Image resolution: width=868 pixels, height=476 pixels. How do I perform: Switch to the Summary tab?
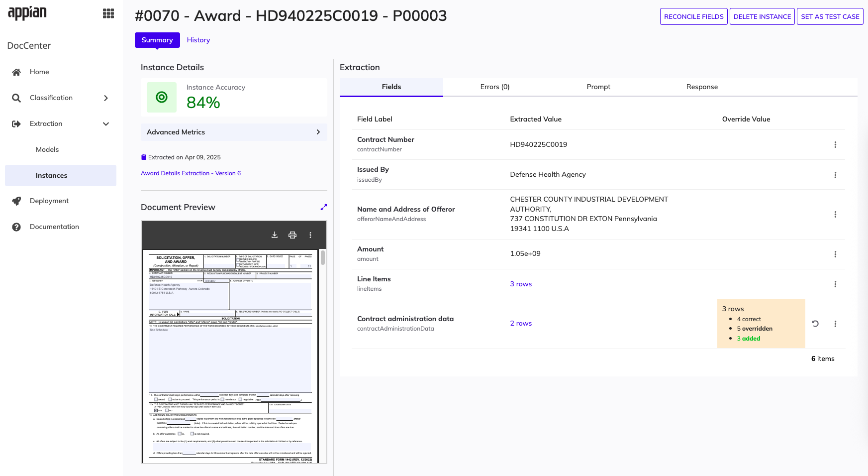(x=157, y=40)
